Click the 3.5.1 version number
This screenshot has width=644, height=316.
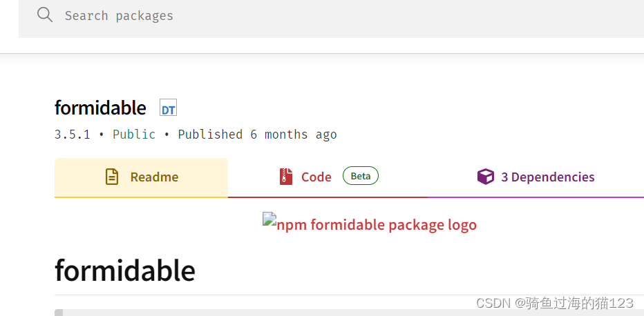tap(72, 135)
